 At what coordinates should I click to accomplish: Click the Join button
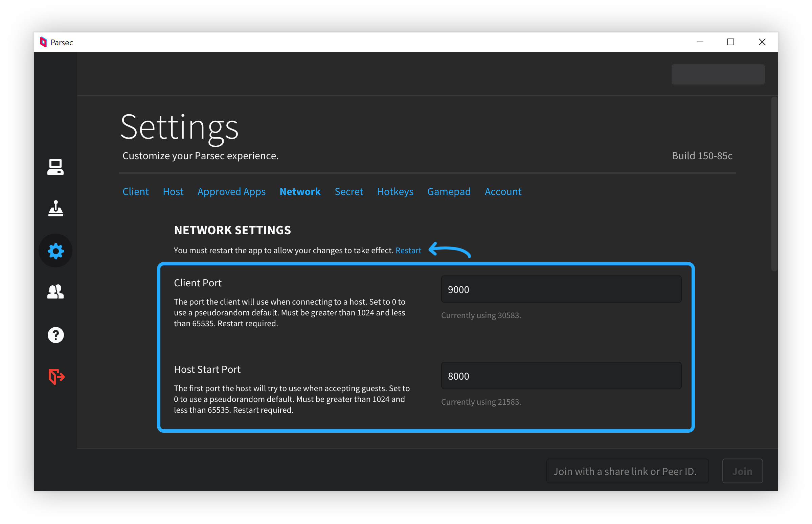[x=742, y=471]
